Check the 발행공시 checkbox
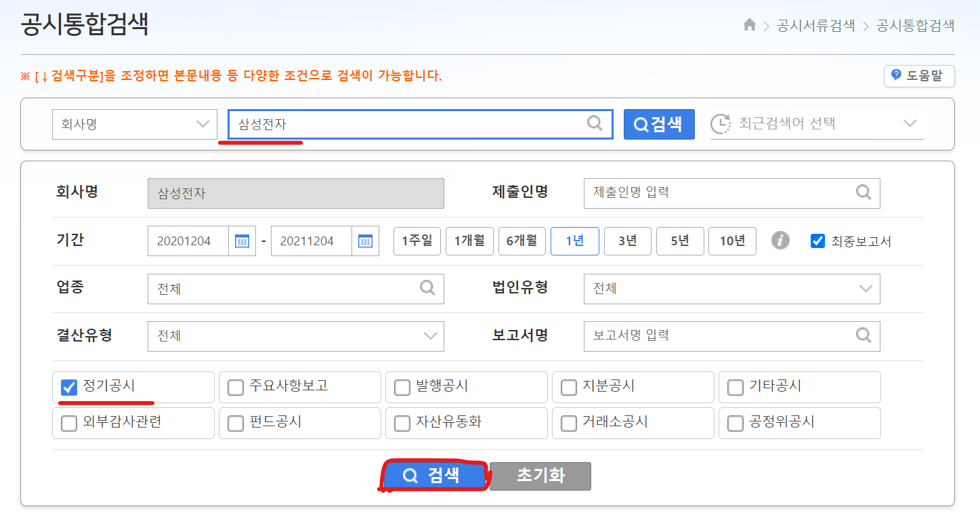This screenshot has width=980, height=515. (402, 387)
